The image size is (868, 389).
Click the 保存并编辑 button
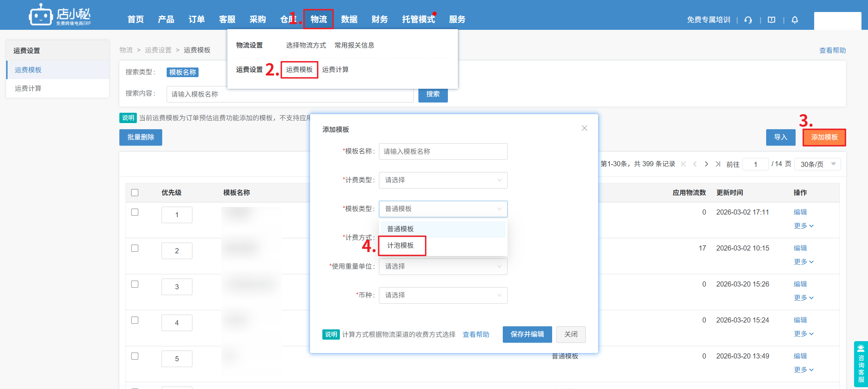click(x=527, y=334)
